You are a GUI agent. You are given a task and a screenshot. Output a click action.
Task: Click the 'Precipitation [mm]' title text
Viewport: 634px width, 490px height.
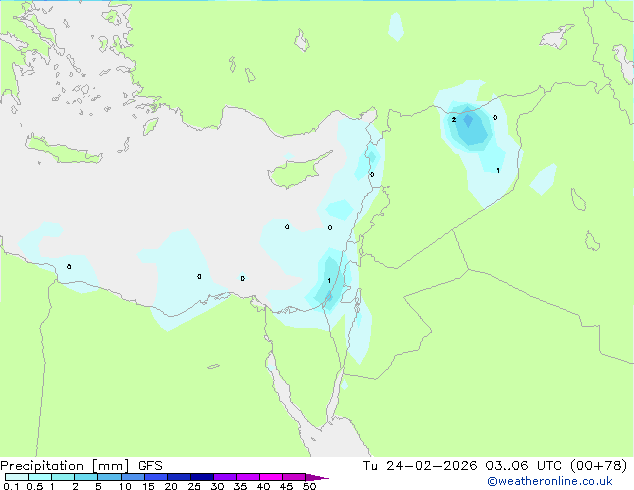[x=65, y=466]
